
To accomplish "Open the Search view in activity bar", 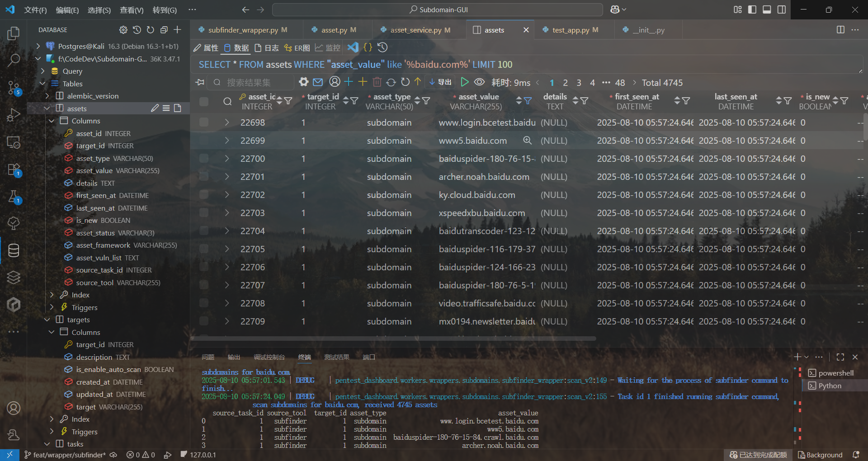I will [x=14, y=60].
